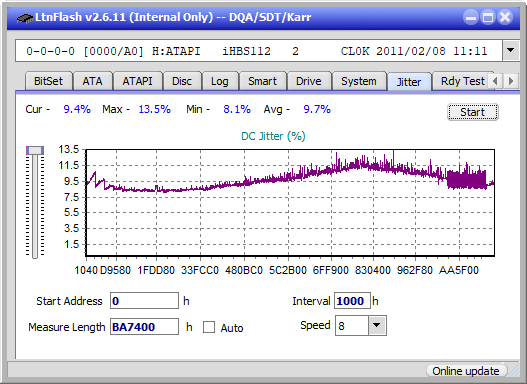This screenshot has width=527, height=384.
Task: Click the Max value 13.5%
Action: coord(155,109)
